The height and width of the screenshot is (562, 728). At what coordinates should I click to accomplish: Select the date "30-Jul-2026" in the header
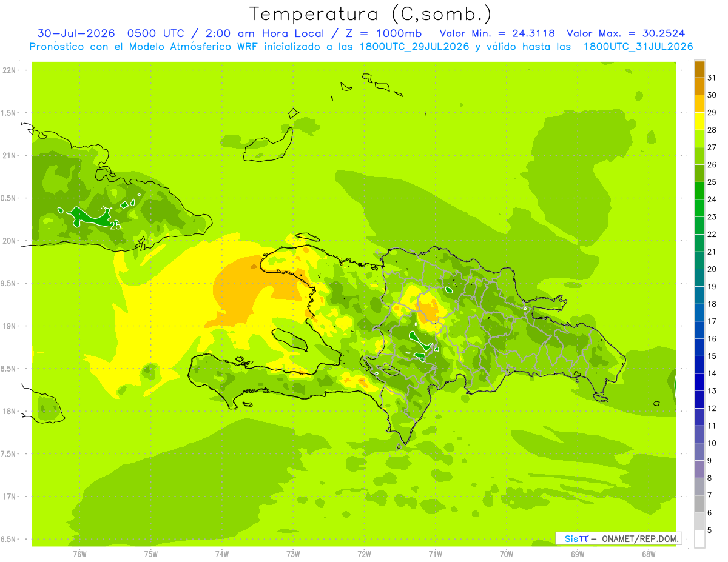coord(76,33)
